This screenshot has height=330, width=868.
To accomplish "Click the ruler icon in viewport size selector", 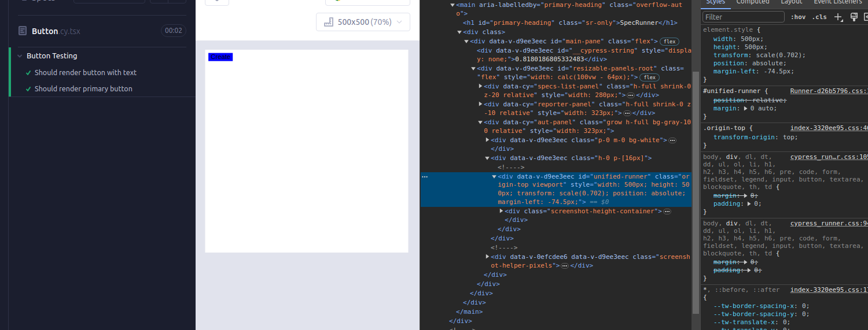I will [329, 22].
